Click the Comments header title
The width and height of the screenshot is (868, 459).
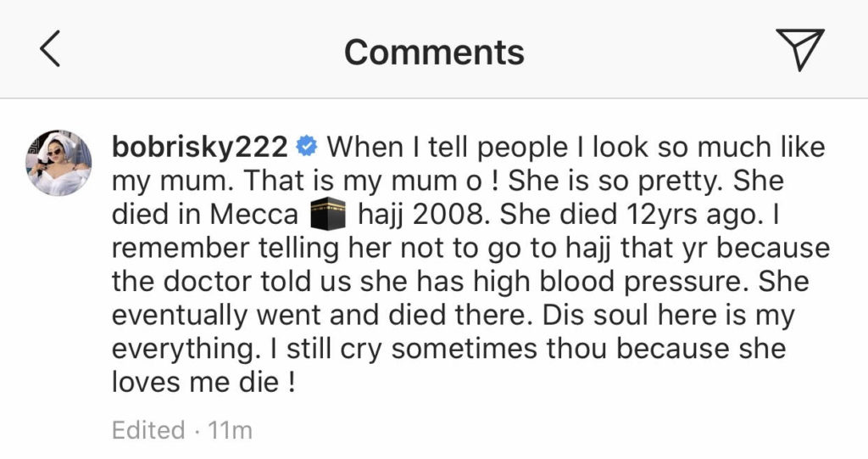point(434,52)
